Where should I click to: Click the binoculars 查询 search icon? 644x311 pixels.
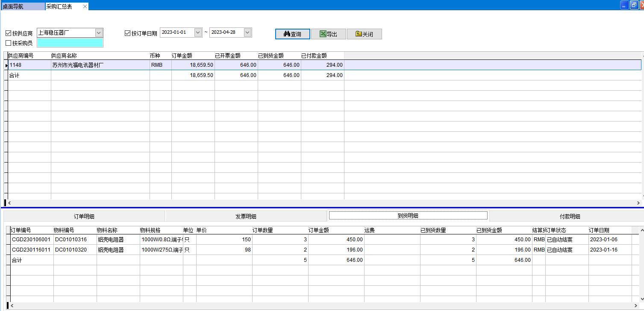pos(287,34)
